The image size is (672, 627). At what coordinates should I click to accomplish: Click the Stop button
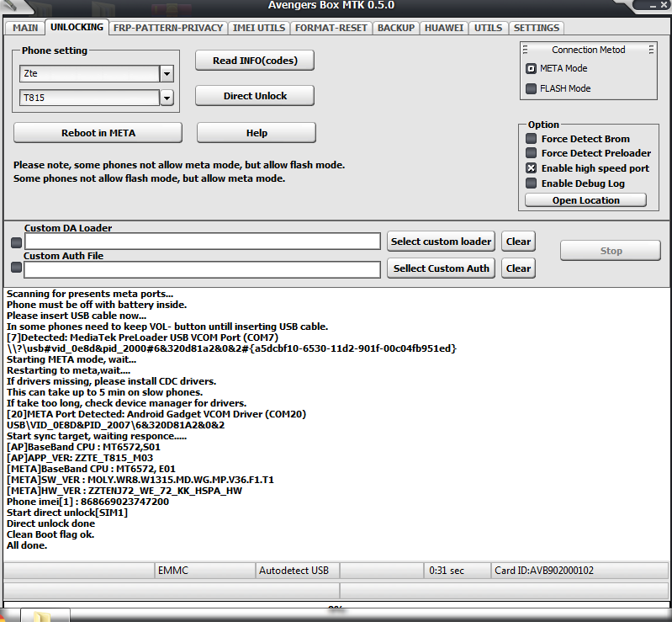pos(611,251)
